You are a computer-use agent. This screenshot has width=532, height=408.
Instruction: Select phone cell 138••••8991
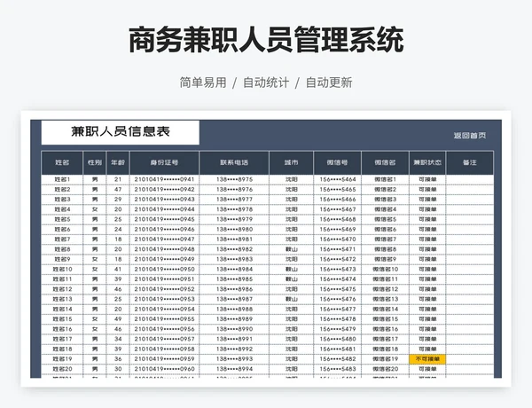coord(234,339)
